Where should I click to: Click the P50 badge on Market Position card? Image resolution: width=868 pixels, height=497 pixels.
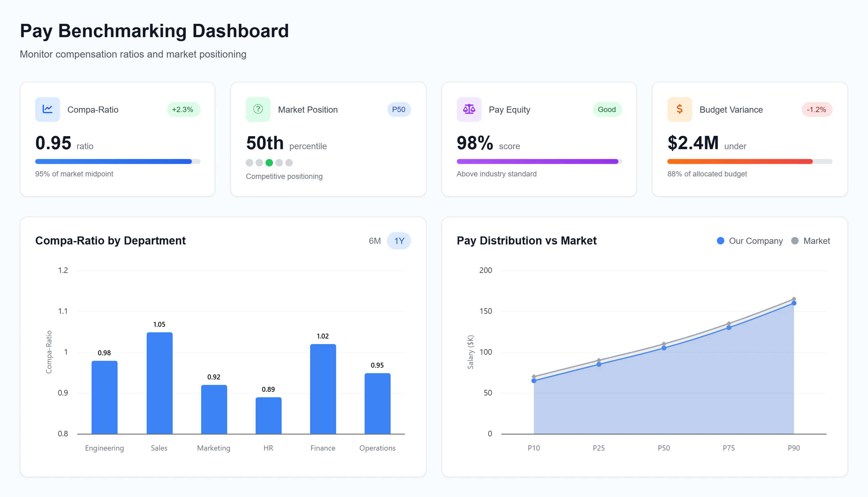click(x=399, y=109)
